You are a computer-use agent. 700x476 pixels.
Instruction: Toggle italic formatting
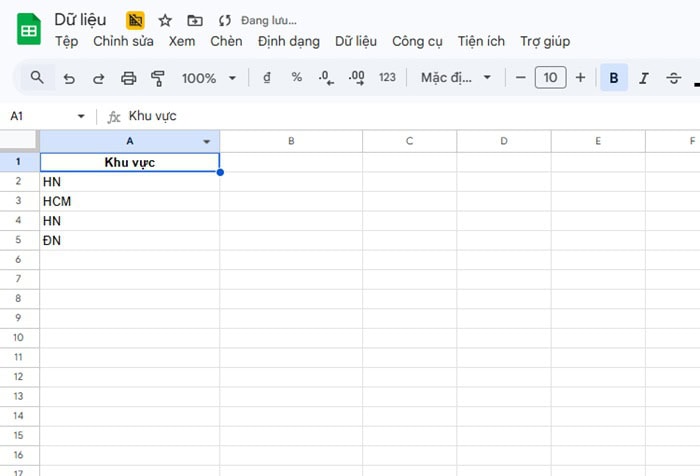click(x=644, y=78)
